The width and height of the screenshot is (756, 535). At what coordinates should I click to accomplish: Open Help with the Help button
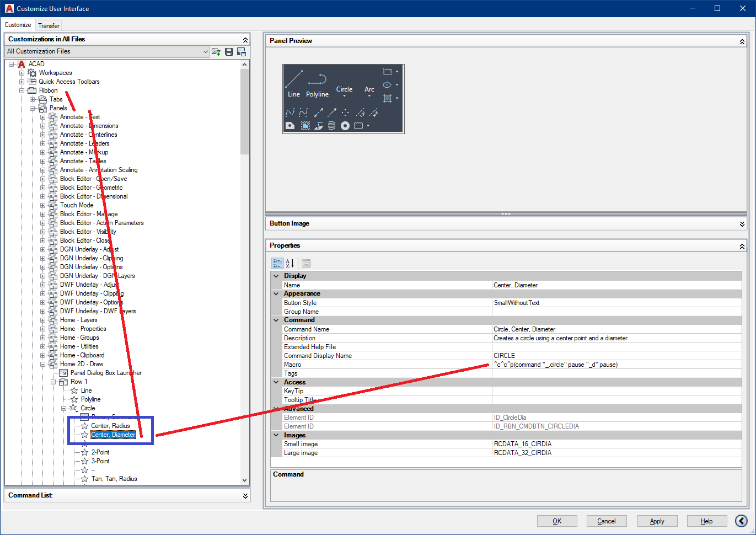coord(706,521)
